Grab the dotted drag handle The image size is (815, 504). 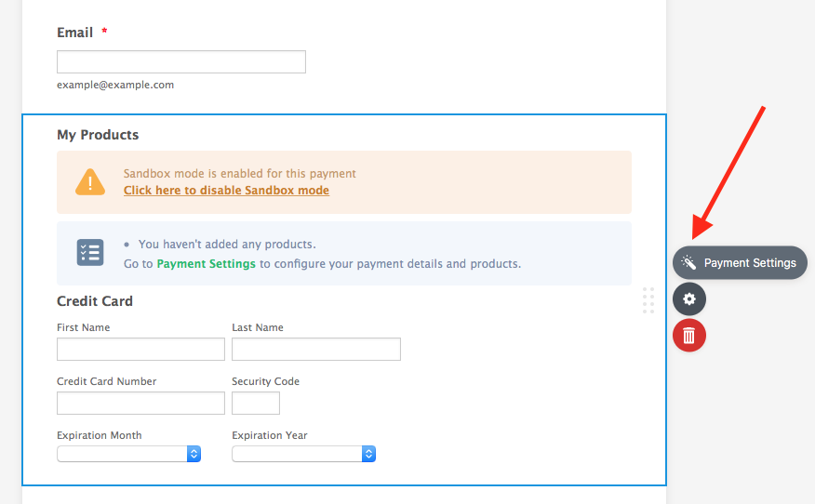click(x=648, y=300)
